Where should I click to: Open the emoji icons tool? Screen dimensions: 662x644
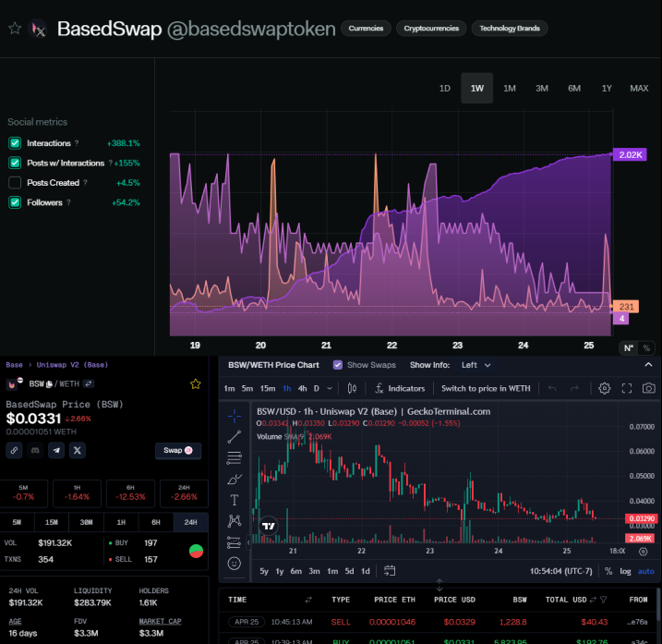235,564
